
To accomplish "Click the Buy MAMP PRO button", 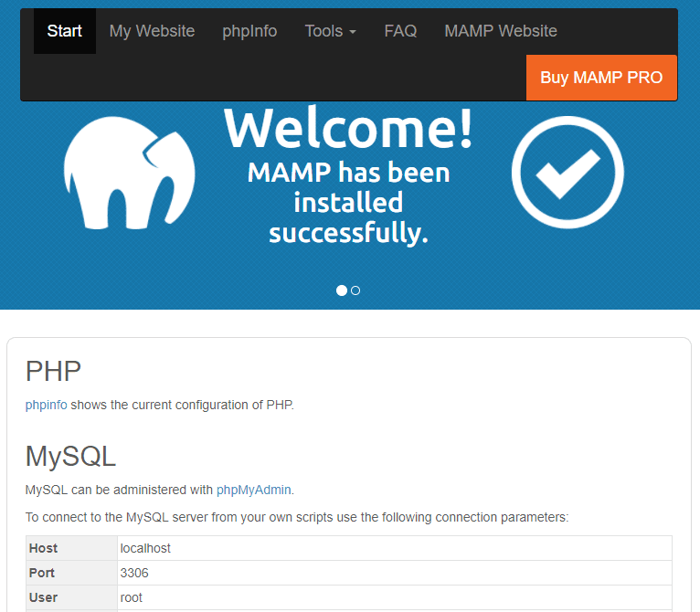I will point(601,78).
